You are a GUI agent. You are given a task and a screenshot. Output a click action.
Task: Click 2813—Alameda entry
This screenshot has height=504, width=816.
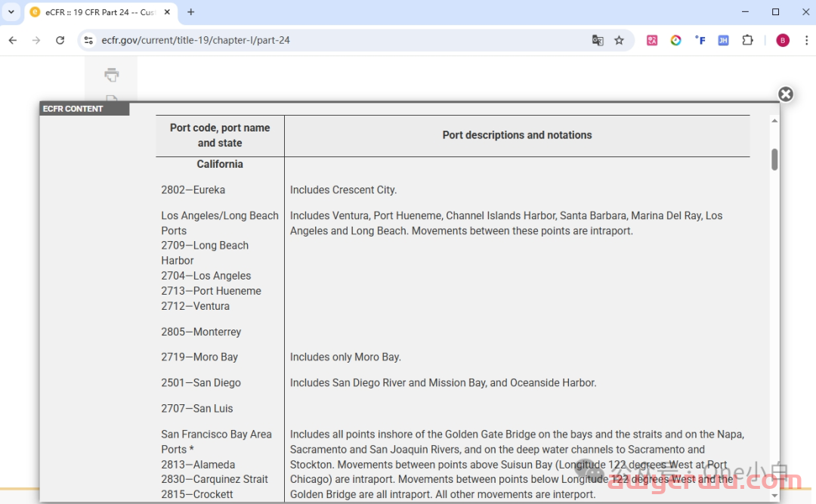[198, 465]
